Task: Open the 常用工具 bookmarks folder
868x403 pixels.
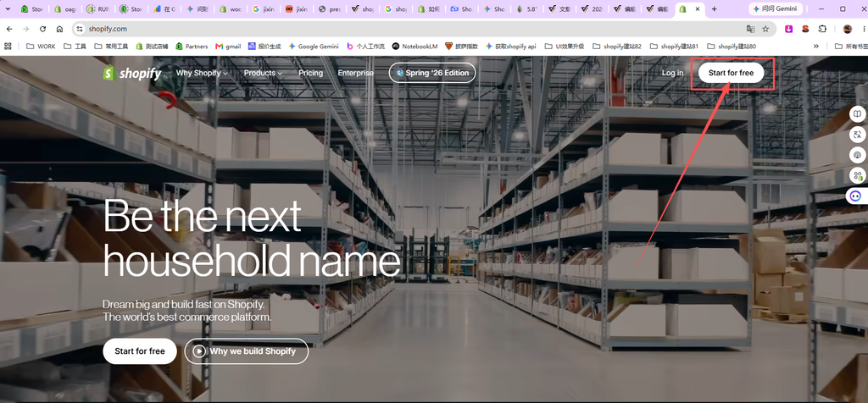Action: 111,47
